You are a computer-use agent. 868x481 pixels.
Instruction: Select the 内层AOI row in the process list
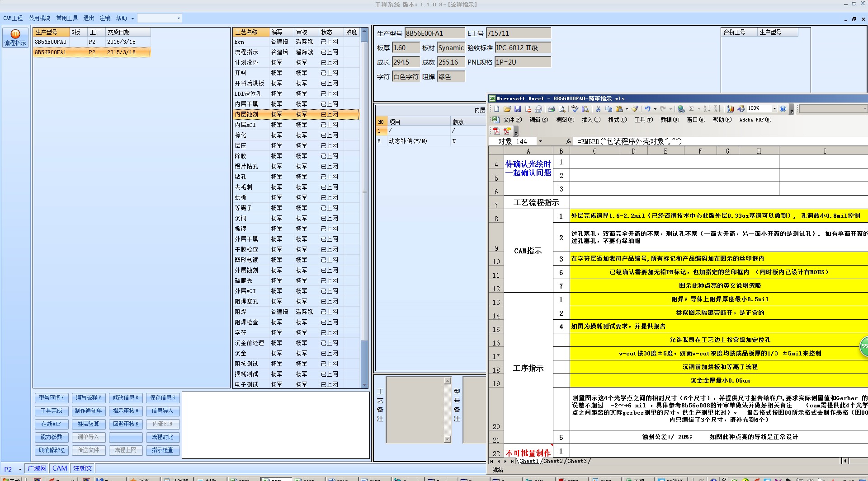(x=296, y=125)
